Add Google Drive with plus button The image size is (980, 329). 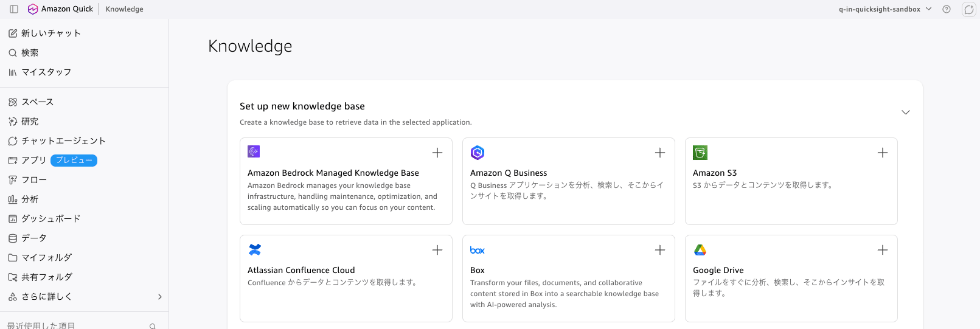tap(883, 250)
